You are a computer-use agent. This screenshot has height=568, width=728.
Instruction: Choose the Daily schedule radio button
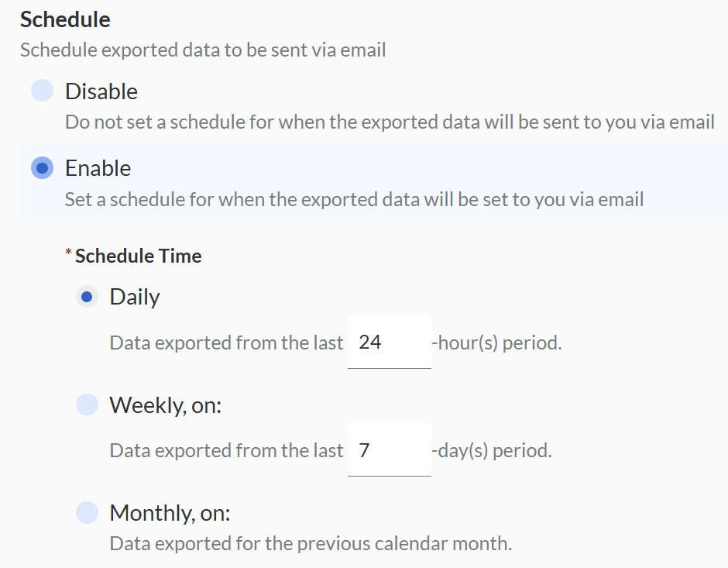[87, 297]
